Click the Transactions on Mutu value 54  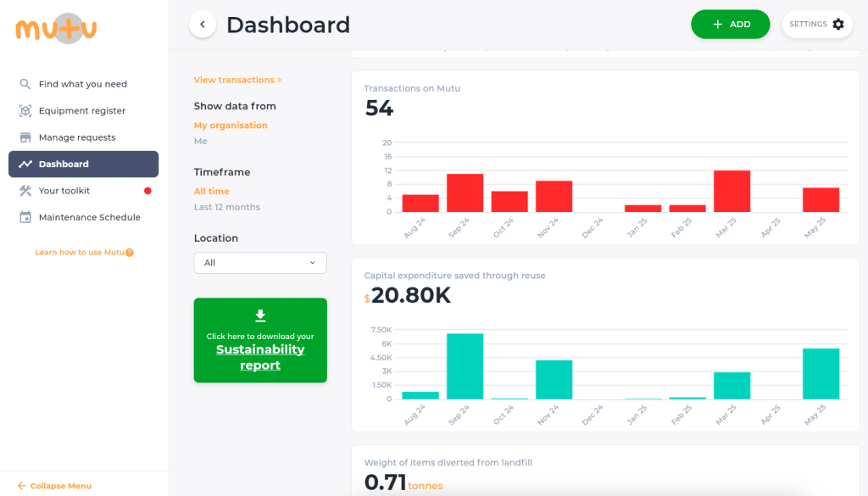(x=379, y=108)
